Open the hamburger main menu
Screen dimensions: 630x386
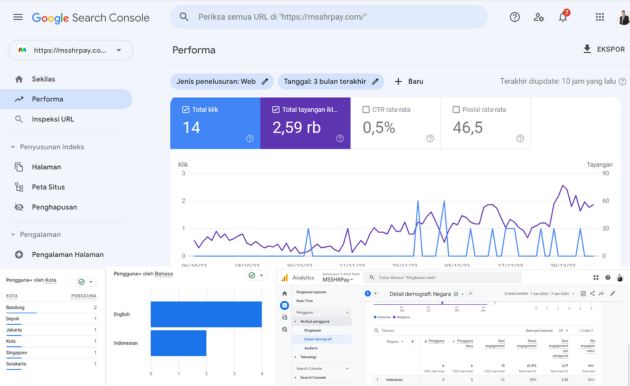click(18, 17)
